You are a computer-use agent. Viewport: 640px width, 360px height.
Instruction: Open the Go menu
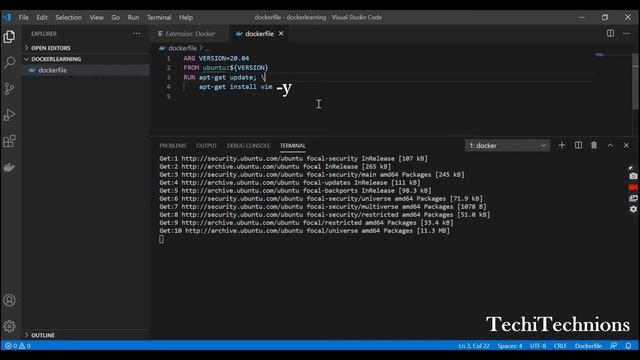tap(116, 17)
